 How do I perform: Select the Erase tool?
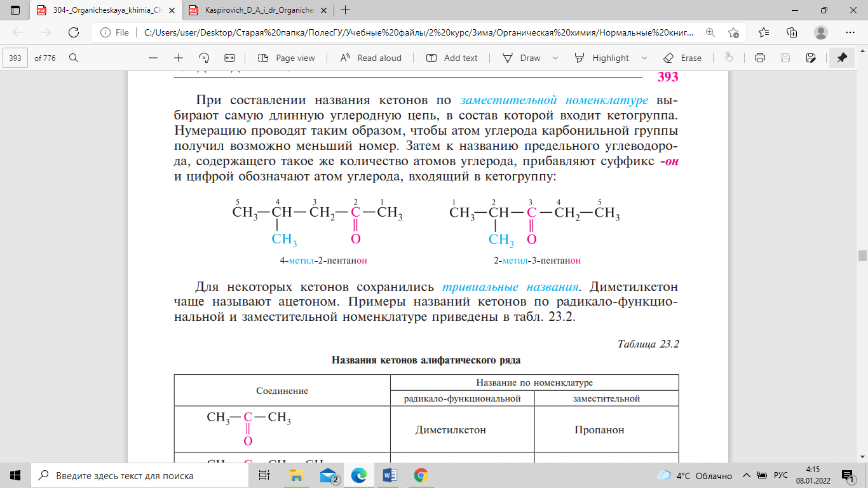pos(682,58)
